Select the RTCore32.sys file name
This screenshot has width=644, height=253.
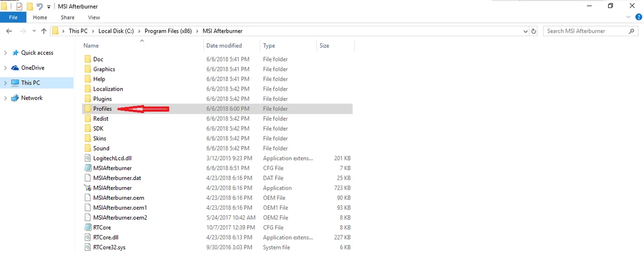point(110,247)
